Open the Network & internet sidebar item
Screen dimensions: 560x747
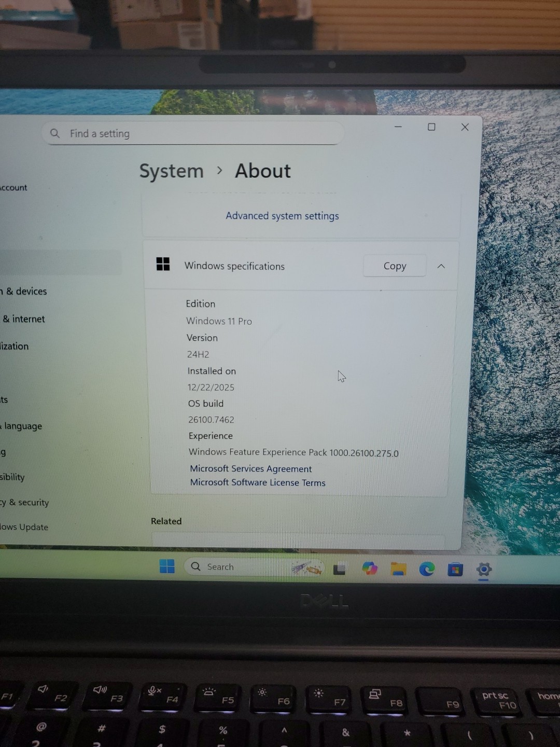click(23, 319)
